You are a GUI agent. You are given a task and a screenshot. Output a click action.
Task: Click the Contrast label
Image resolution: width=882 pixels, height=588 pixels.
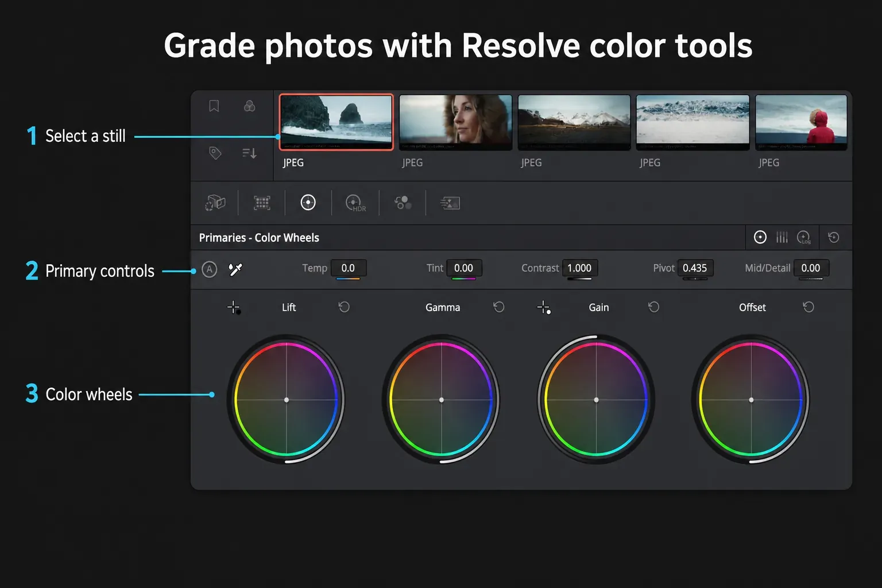coord(540,268)
